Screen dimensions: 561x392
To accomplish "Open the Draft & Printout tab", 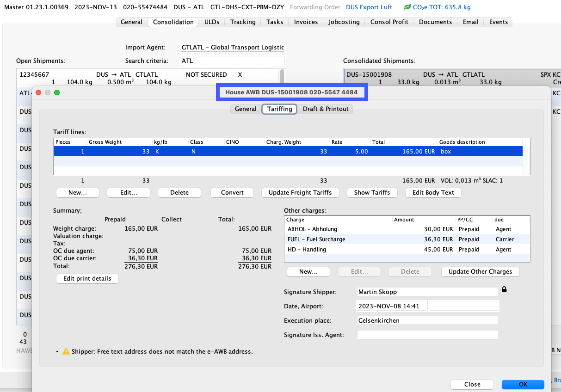I will [326, 109].
